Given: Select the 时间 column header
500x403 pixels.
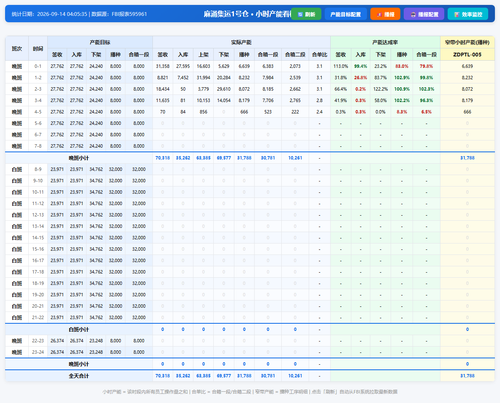Looking at the screenshot, I should (x=38, y=48).
